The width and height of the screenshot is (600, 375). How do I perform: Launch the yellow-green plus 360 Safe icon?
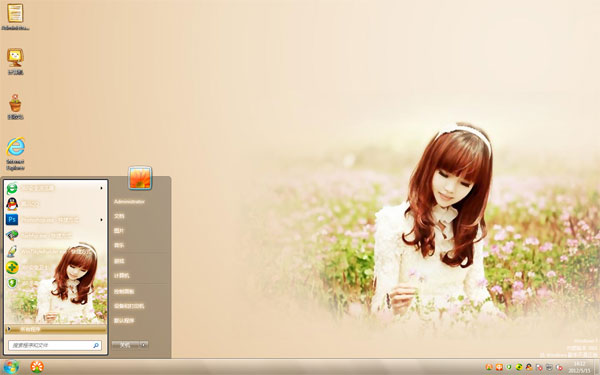coord(12,267)
